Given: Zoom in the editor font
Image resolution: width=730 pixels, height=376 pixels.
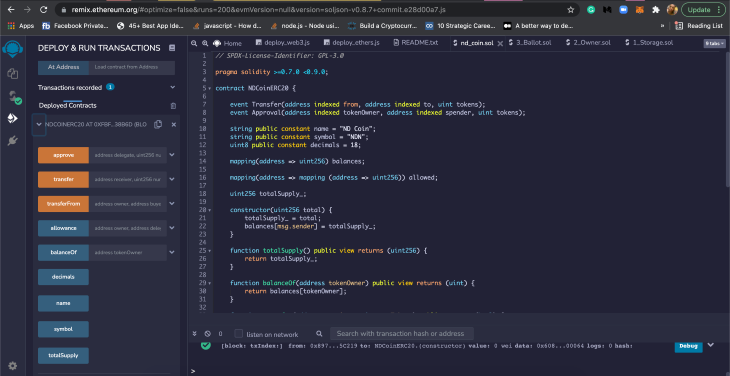Looking at the screenshot, I should (205, 43).
